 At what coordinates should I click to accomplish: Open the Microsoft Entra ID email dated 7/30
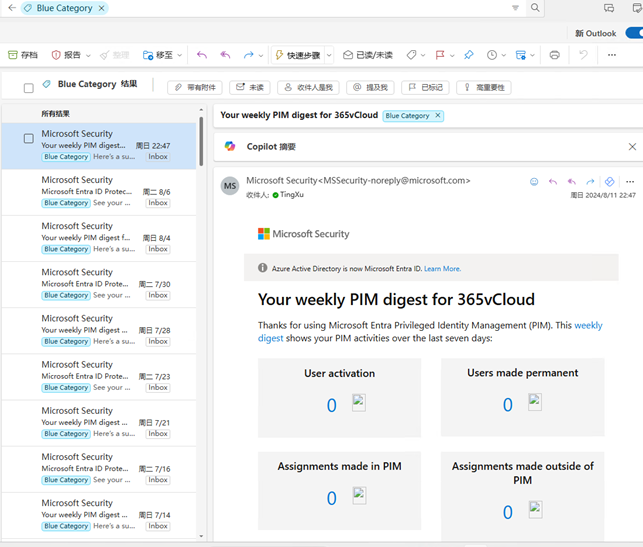[x=99, y=284]
